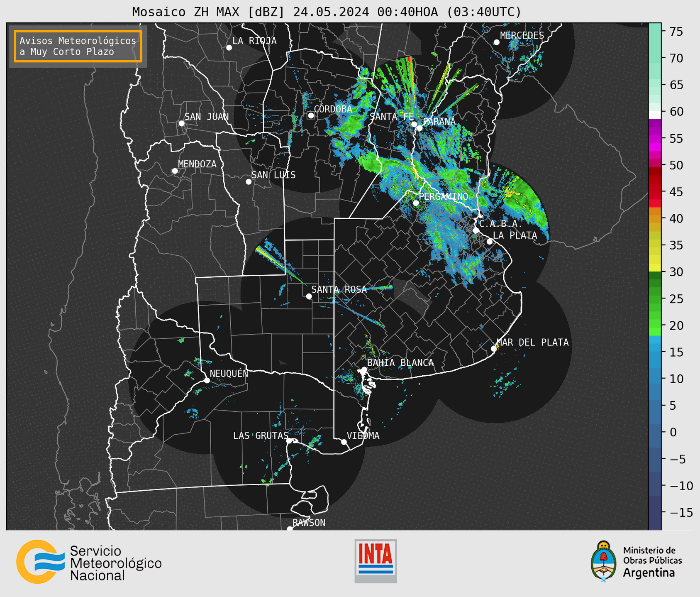Click the LAS GRUTAS city dot

289,441
